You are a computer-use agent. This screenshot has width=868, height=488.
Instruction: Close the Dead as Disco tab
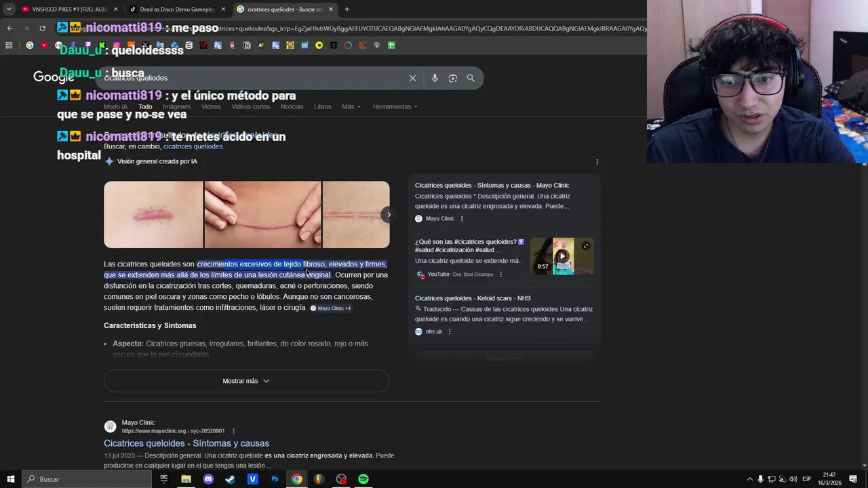click(223, 9)
